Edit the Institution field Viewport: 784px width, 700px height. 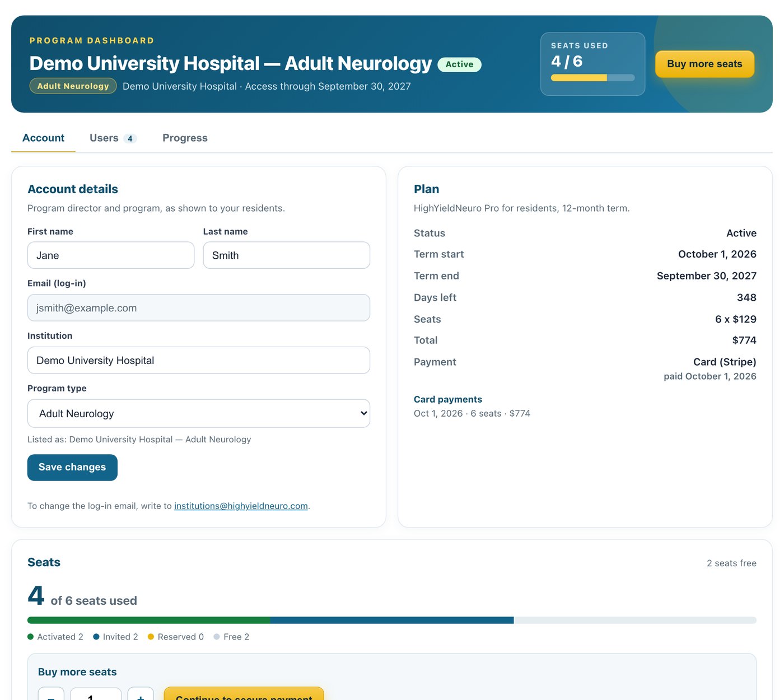point(199,361)
